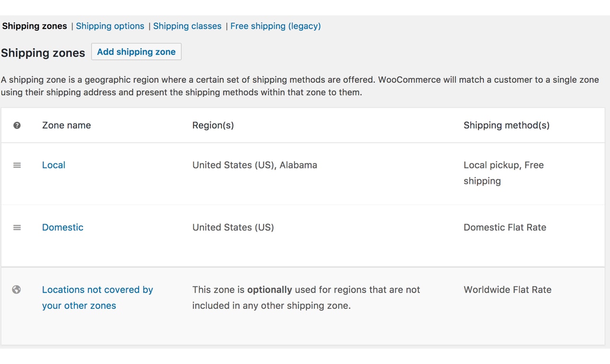This screenshot has width=610, height=364.
Task: Open Free shipping (legacy) settings
Action: pos(275,26)
